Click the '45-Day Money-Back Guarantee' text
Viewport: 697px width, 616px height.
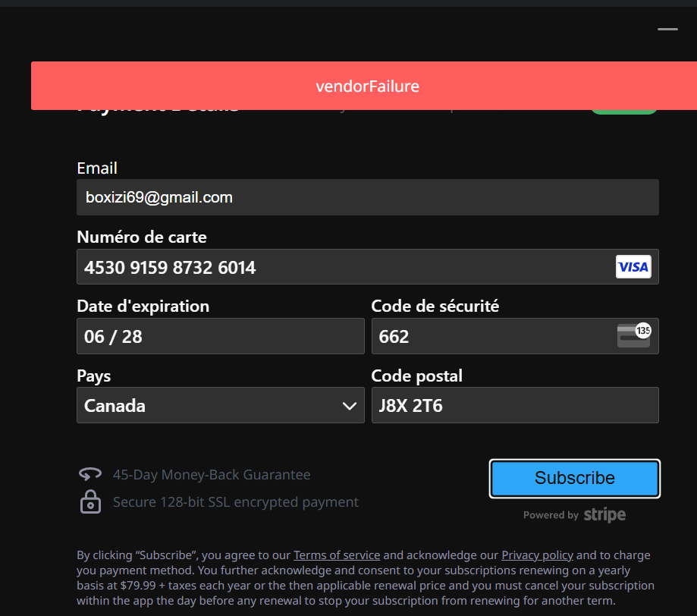pyautogui.click(x=212, y=475)
